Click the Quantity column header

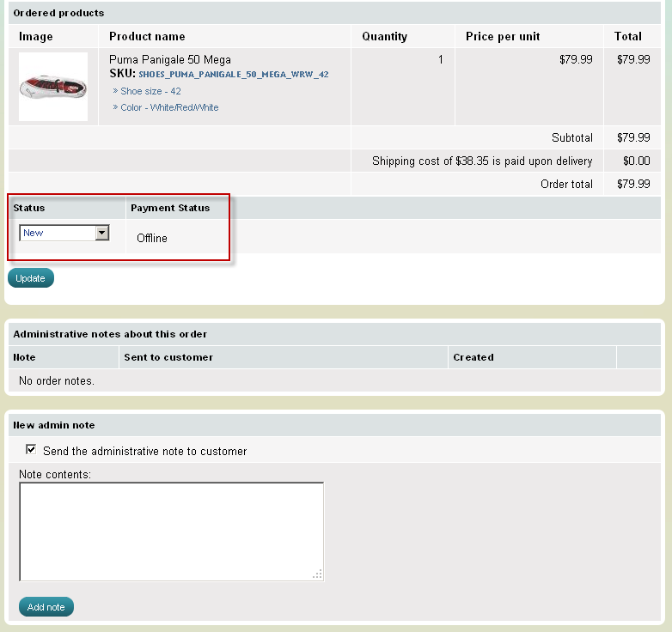click(384, 37)
